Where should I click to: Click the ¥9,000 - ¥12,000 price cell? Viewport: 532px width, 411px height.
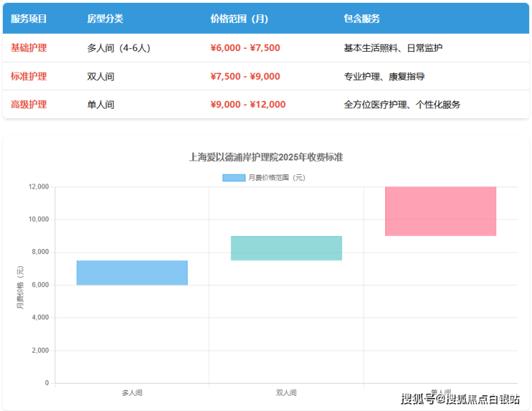248,104
